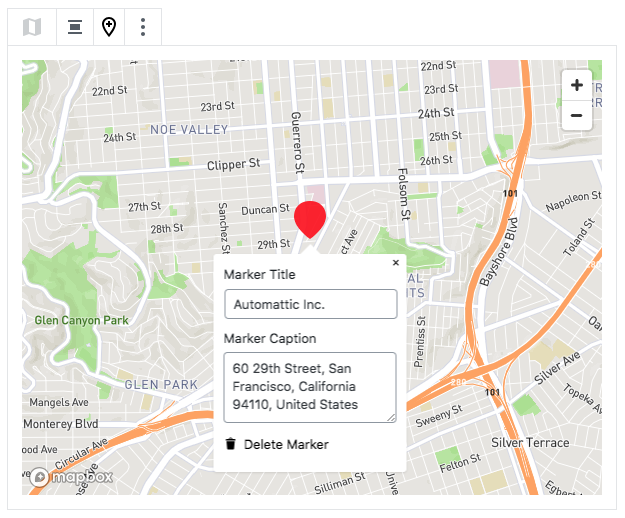Viewport: 625px width, 518px height.
Task: Focus the Marker Title input field
Action: (x=310, y=304)
